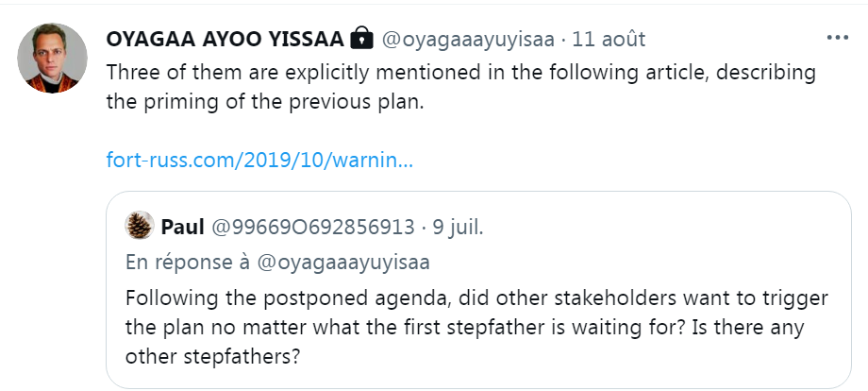Open the three-dot more options menu
The image size is (868, 391).
pos(837,39)
